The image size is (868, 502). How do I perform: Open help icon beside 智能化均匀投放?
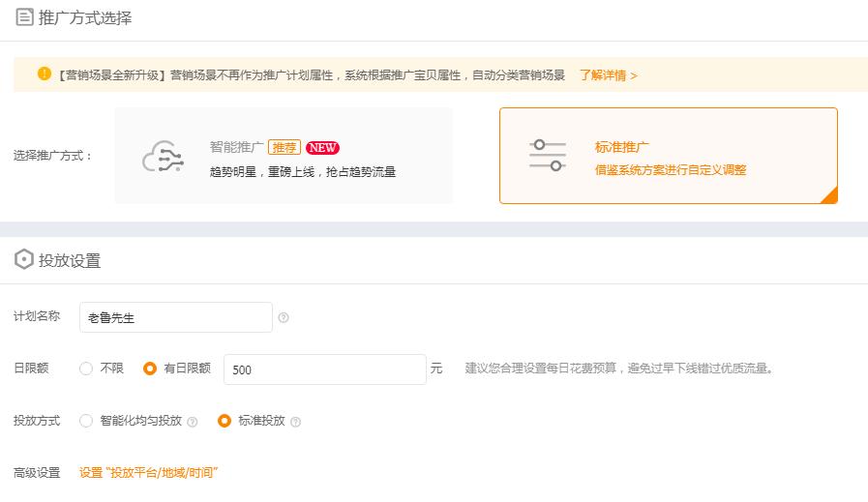click(193, 422)
